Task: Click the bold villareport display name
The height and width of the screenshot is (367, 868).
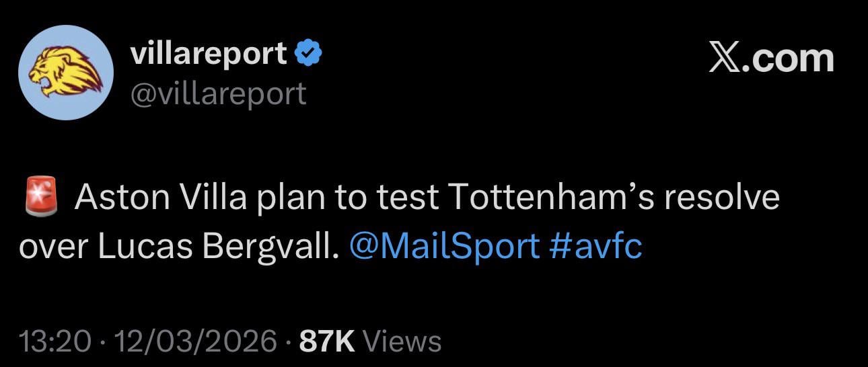Action: [x=209, y=54]
